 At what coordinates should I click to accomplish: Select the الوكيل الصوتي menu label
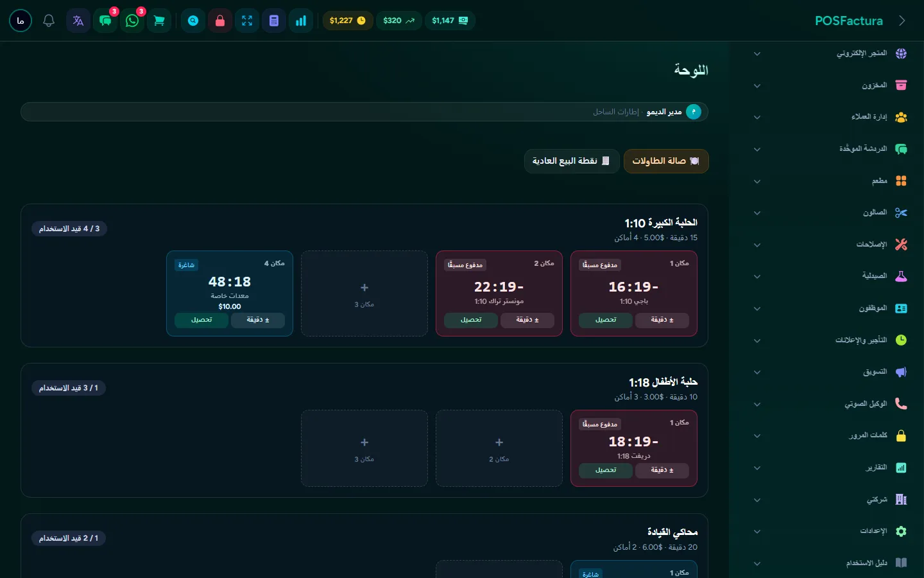(866, 404)
